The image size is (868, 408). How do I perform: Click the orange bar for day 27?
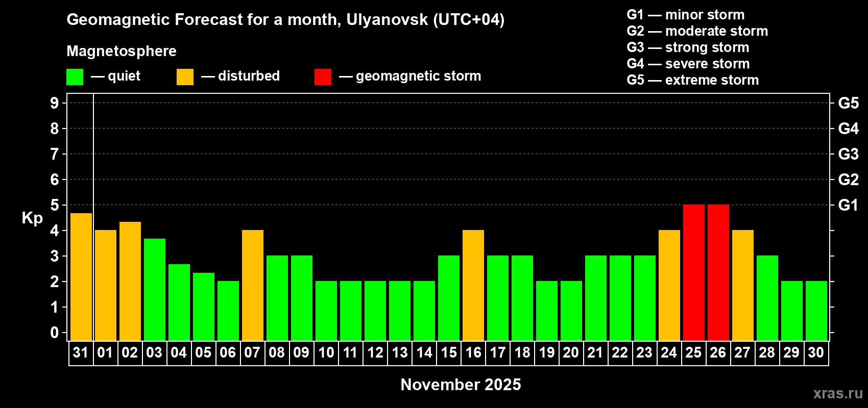(x=743, y=286)
